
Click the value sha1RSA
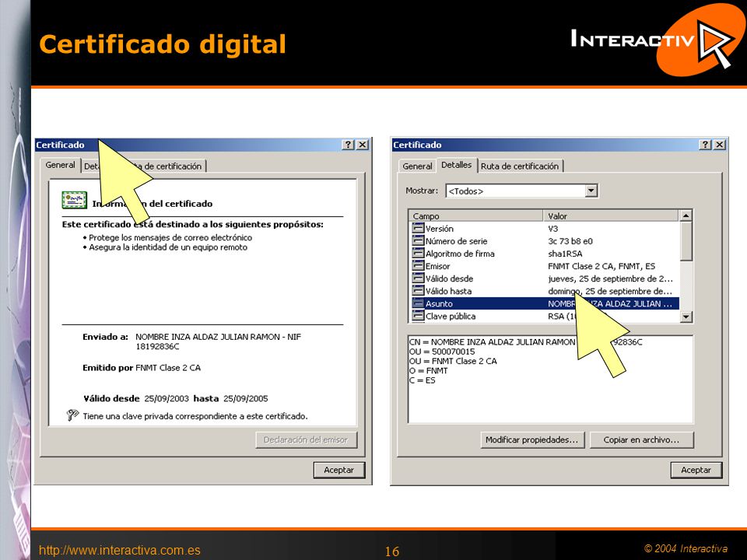pos(565,254)
